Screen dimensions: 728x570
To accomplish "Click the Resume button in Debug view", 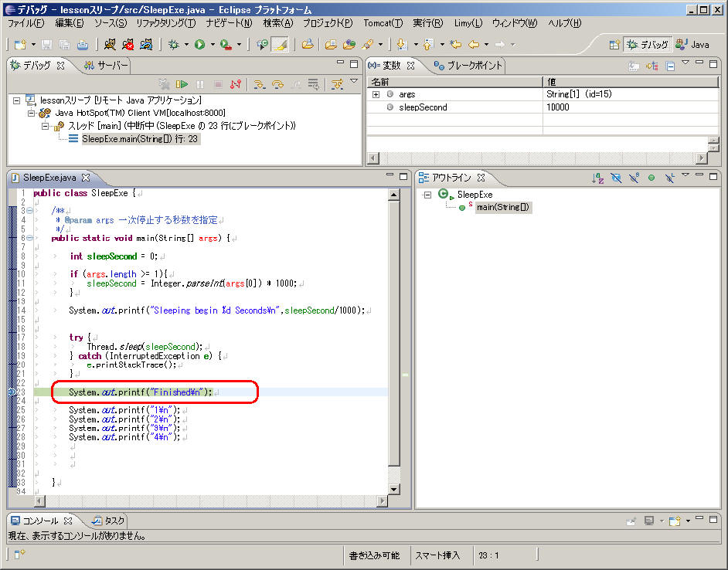I will click(182, 84).
